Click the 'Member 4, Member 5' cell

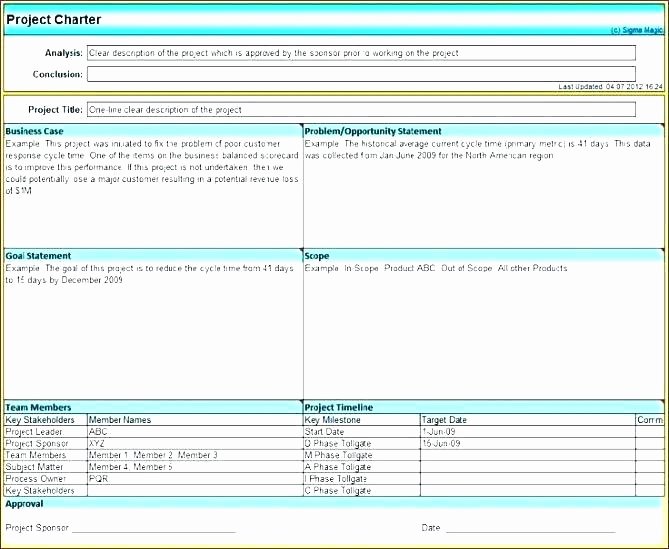point(195,467)
